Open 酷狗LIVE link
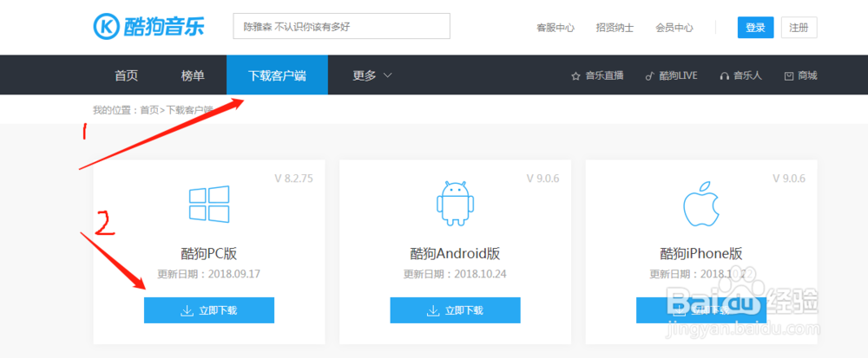The width and height of the screenshot is (868, 358). point(678,75)
